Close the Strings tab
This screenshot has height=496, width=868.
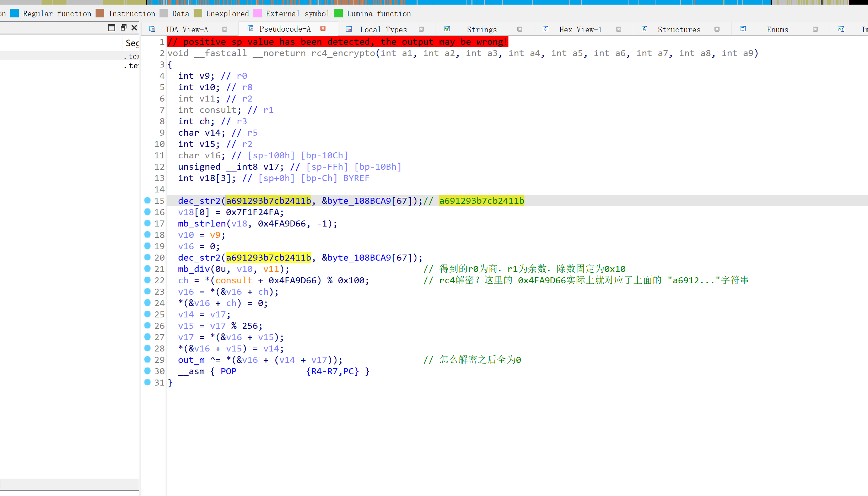pos(520,29)
